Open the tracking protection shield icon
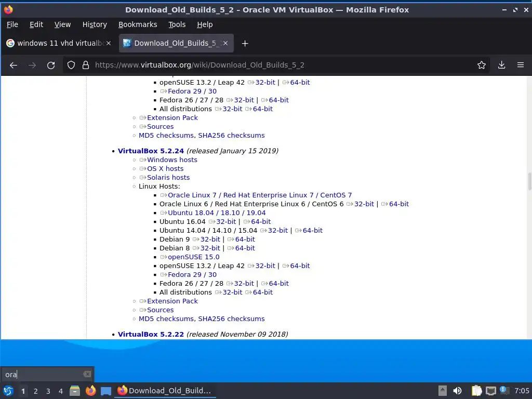This screenshot has height=399, width=532. click(71, 65)
